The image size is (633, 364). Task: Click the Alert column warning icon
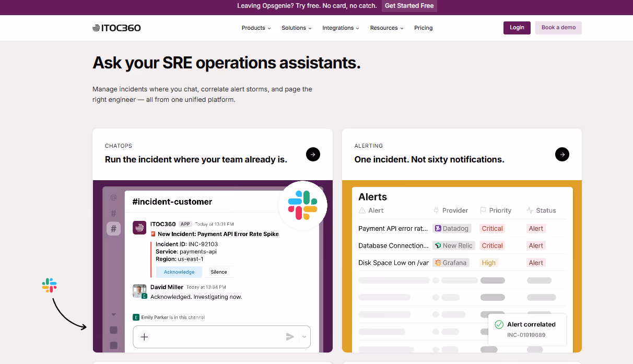tap(362, 210)
